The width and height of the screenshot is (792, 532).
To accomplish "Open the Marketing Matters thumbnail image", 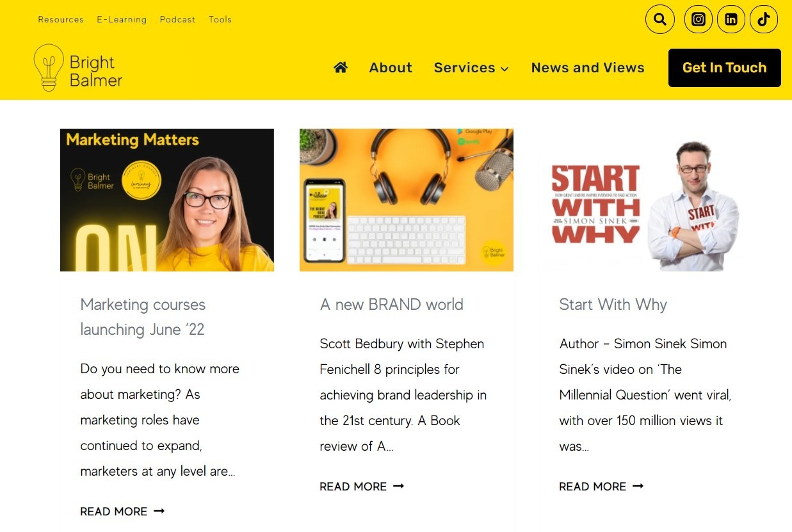I will [x=167, y=200].
